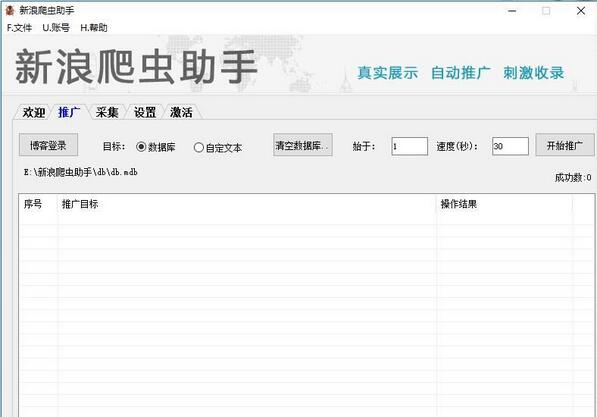Minimize the 新浪爬虫助手 window

[x=512, y=11]
